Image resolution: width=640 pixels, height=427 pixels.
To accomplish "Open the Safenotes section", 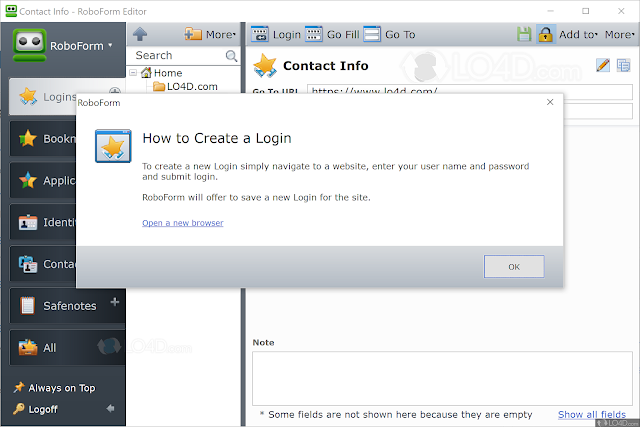I will click(x=67, y=306).
